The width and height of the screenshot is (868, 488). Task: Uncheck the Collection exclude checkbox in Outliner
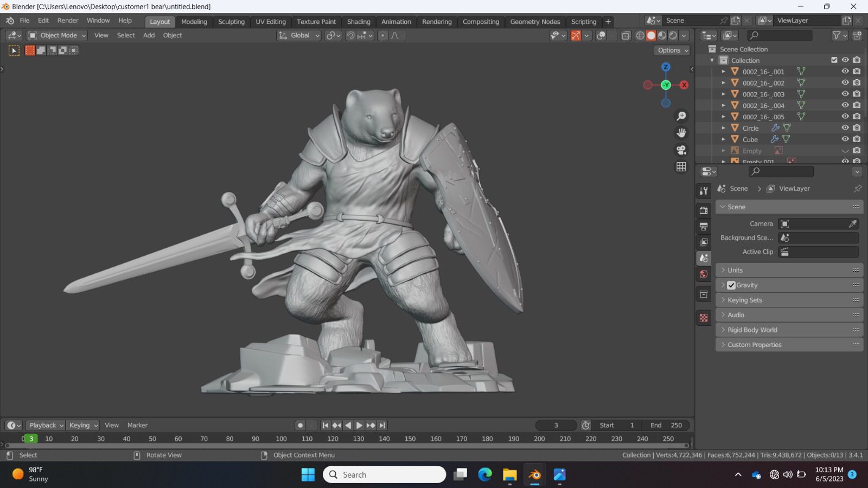pos(834,60)
